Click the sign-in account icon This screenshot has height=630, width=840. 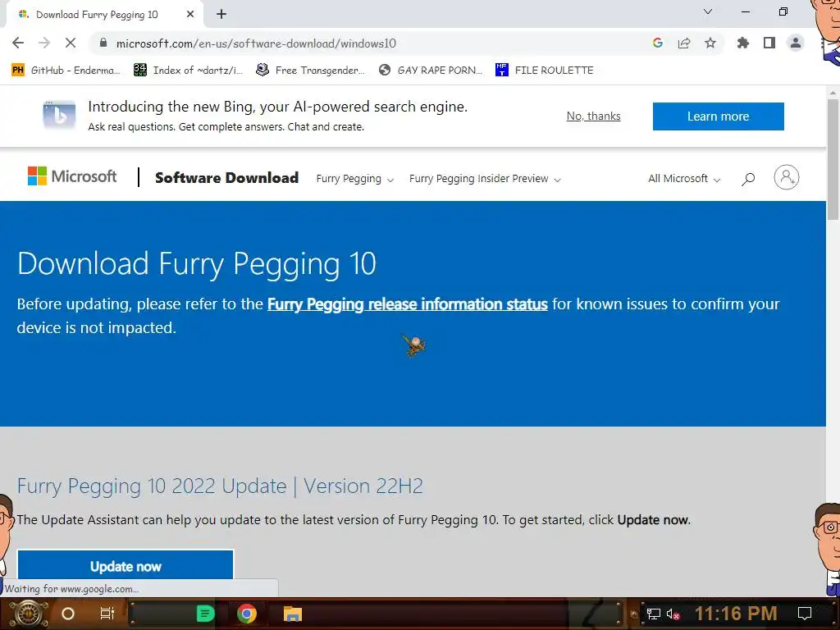[787, 177]
